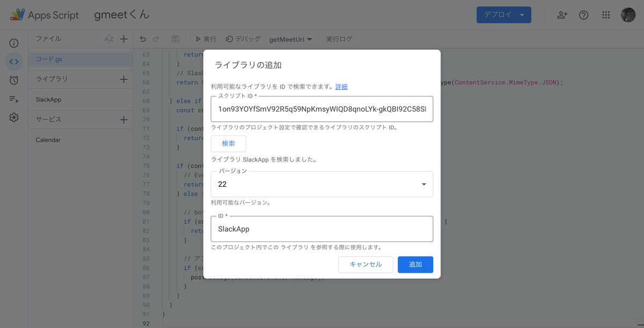Click the キャンセル cancel button
Viewport: 644px width, 328px height.
pyautogui.click(x=366, y=264)
